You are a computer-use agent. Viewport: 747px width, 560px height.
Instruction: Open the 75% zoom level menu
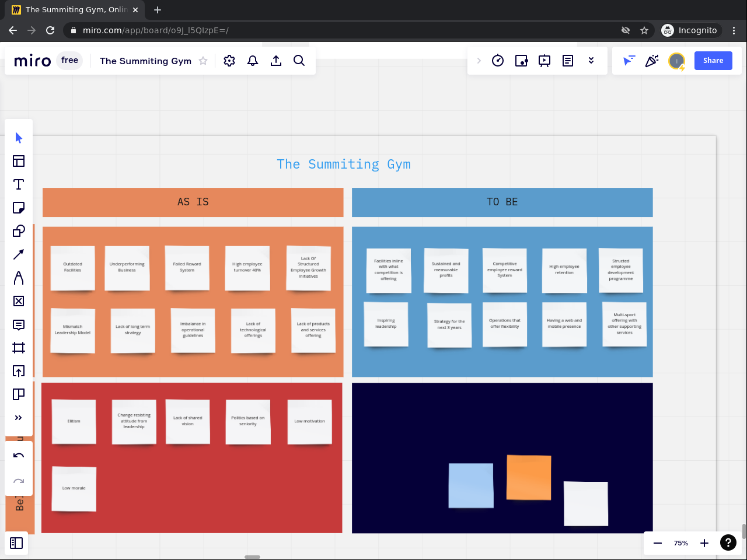[681, 543]
